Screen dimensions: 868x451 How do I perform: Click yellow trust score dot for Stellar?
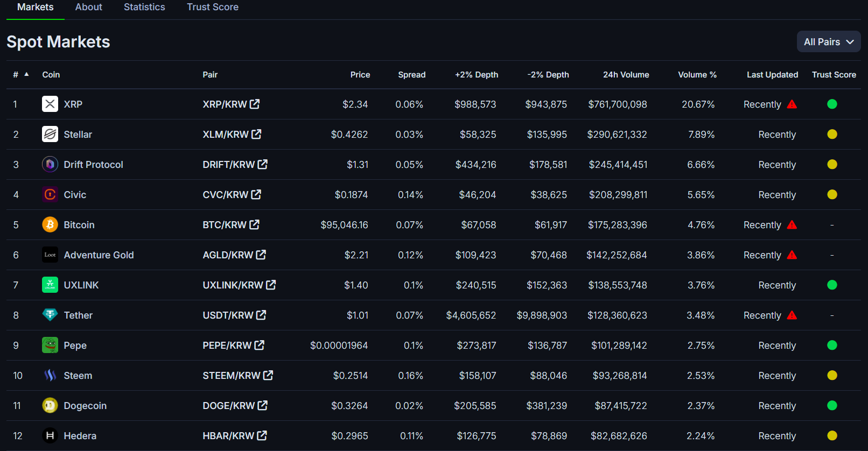click(x=832, y=134)
